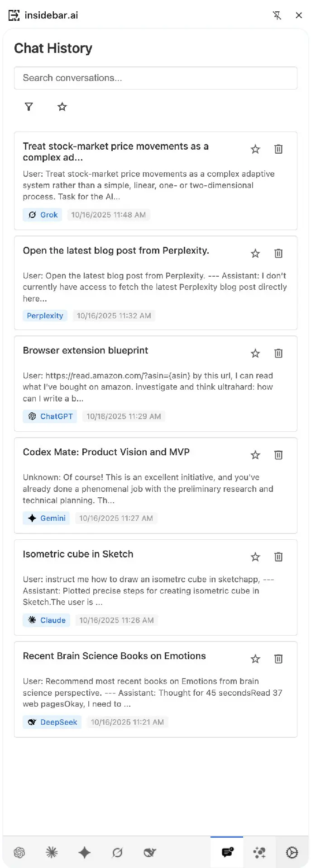311x868 pixels.
Task: Open the Codex Mate: Product Vision conversation
Action: coord(106,452)
